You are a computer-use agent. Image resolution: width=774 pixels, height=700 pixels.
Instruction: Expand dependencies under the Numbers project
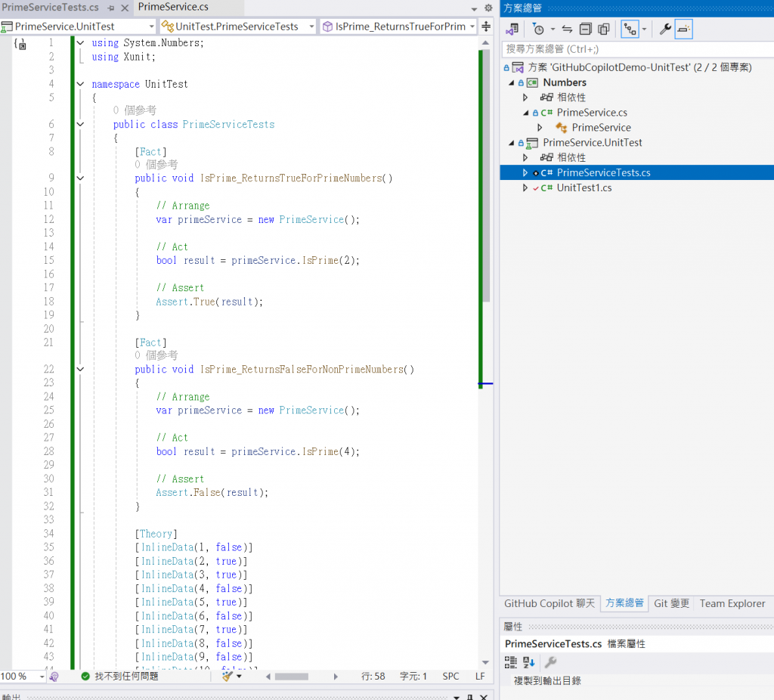tap(526, 98)
